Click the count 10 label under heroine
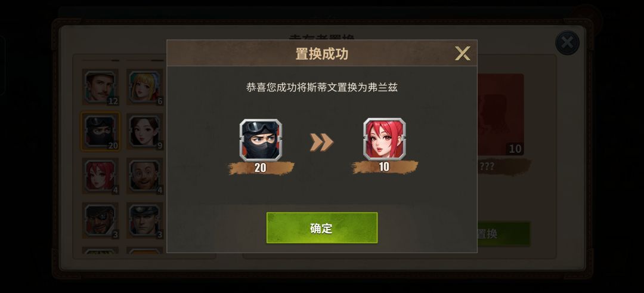Viewport: 644px width, 293px height. [x=385, y=167]
